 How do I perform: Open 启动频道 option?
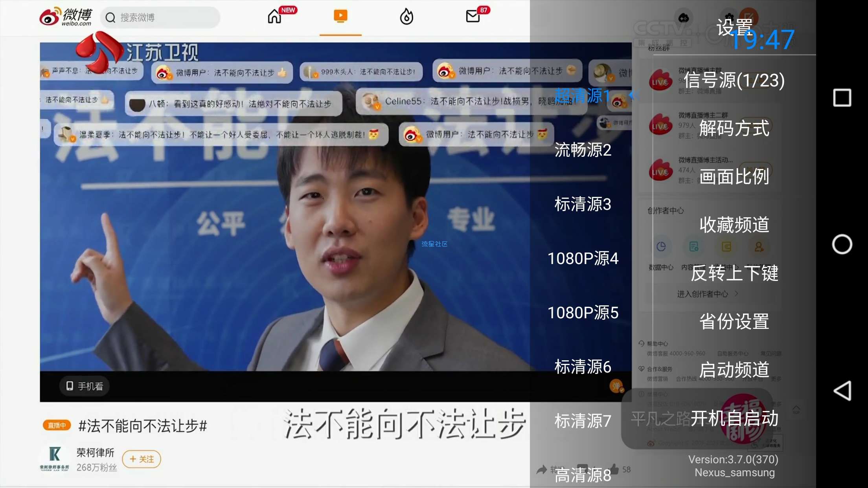[734, 370]
